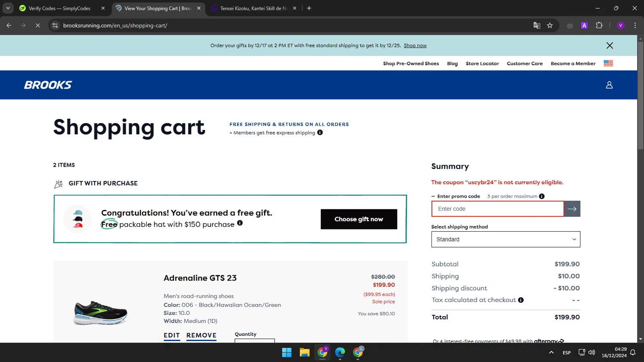Click the translate page icon
644x362 pixels.
(537, 26)
